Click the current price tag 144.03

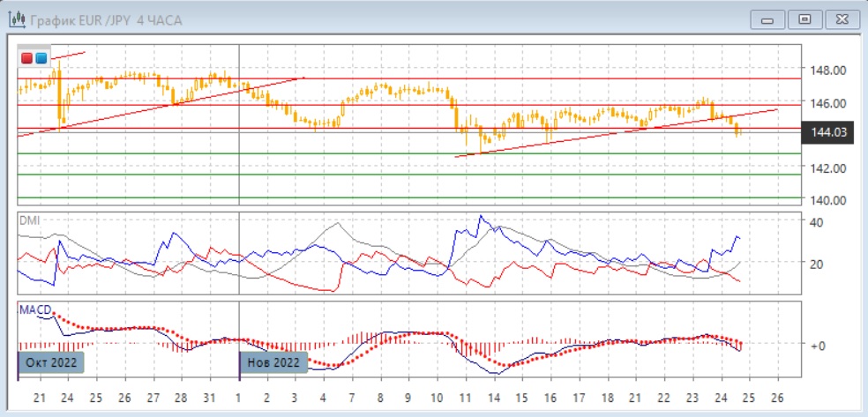click(x=828, y=133)
